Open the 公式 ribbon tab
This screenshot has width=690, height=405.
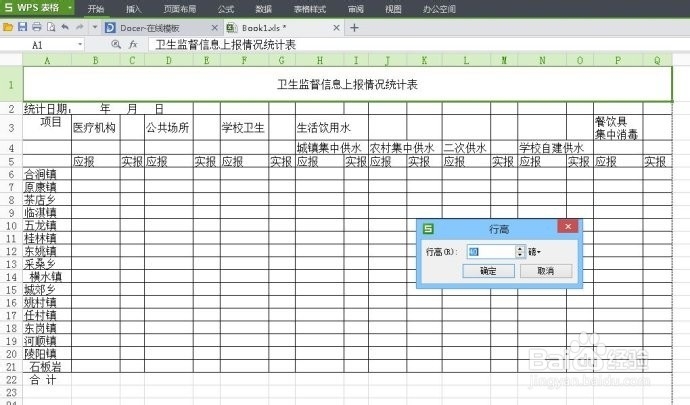(x=226, y=9)
